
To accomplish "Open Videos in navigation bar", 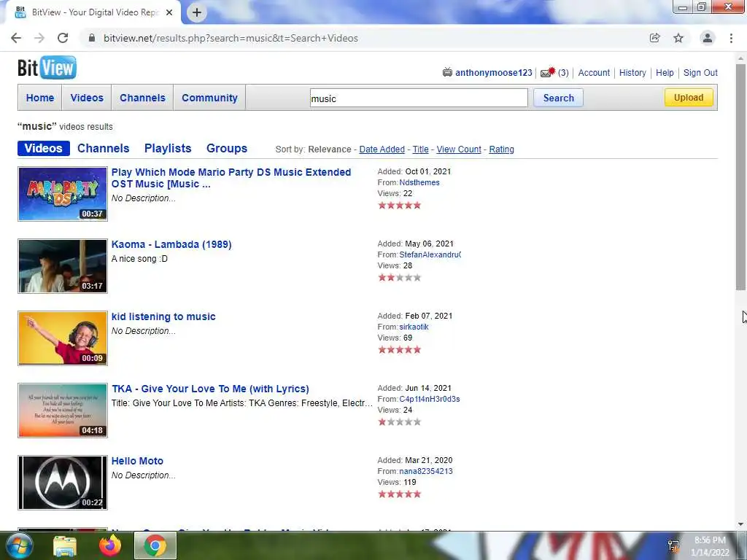I will click(87, 98).
